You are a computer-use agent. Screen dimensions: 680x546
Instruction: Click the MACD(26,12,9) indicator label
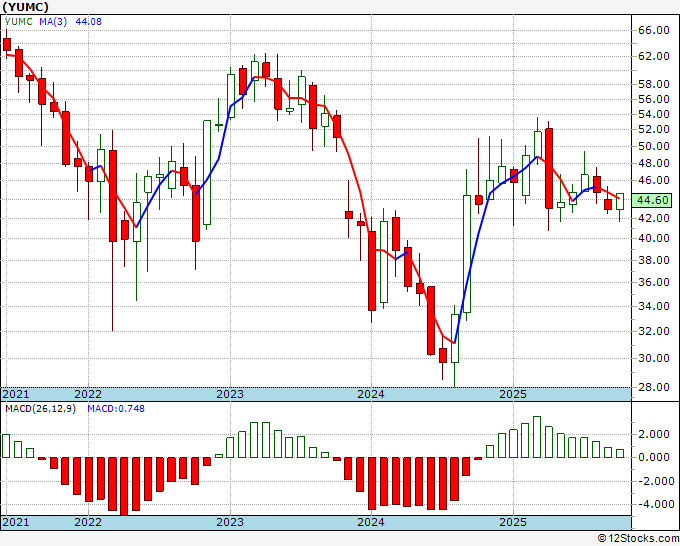(x=40, y=409)
